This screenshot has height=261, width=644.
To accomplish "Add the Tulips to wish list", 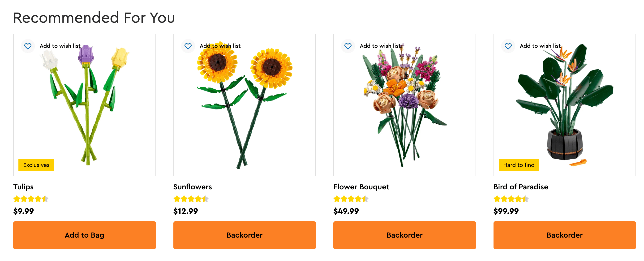I will tap(60, 46).
